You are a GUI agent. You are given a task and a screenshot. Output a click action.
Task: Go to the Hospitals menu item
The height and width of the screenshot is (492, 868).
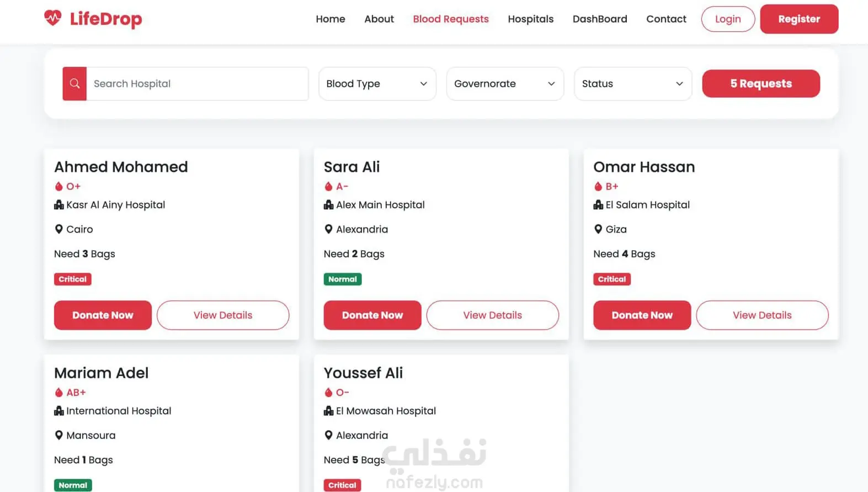[530, 19]
